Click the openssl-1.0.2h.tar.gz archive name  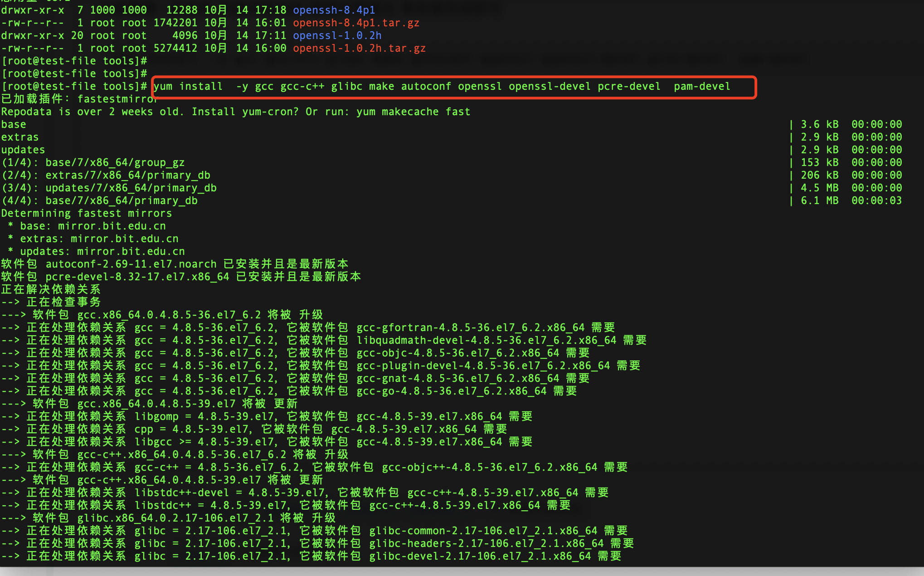click(x=359, y=48)
